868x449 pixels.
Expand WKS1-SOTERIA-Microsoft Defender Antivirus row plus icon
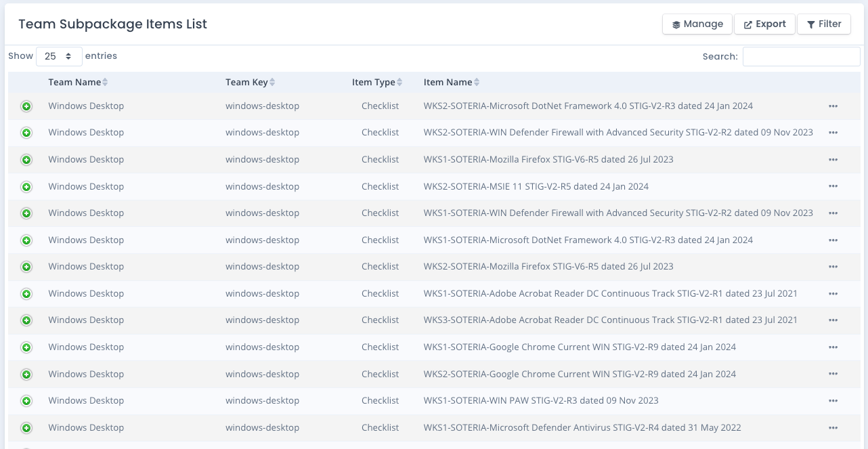pos(26,428)
